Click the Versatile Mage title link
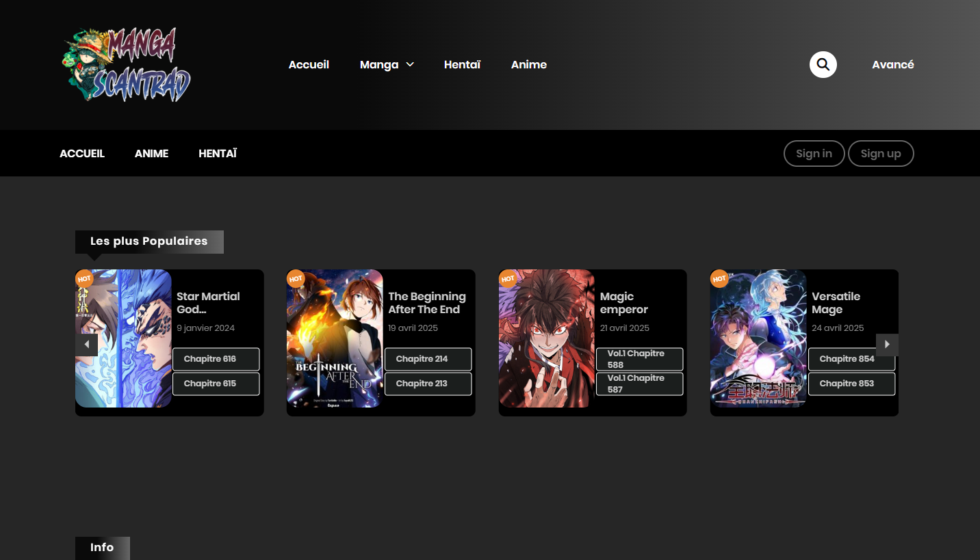Viewport: 980px width, 560px height. [x=836, y=303]
